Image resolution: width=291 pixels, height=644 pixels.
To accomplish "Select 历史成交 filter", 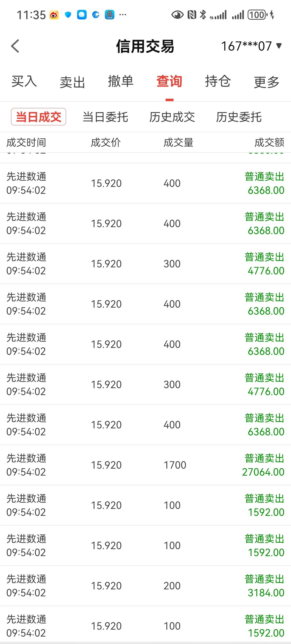I will [172, 117].
